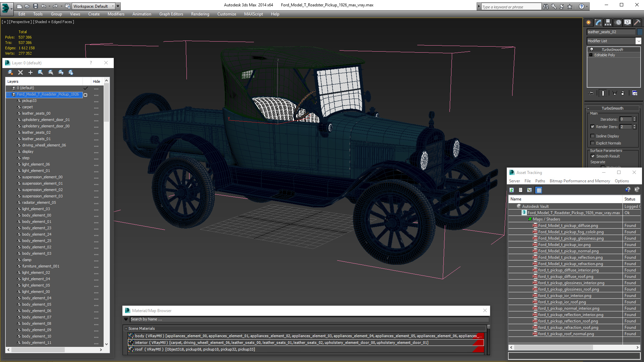
Task: Open the Material/Map Browser options arrow
Action: (x=126, y=319)
